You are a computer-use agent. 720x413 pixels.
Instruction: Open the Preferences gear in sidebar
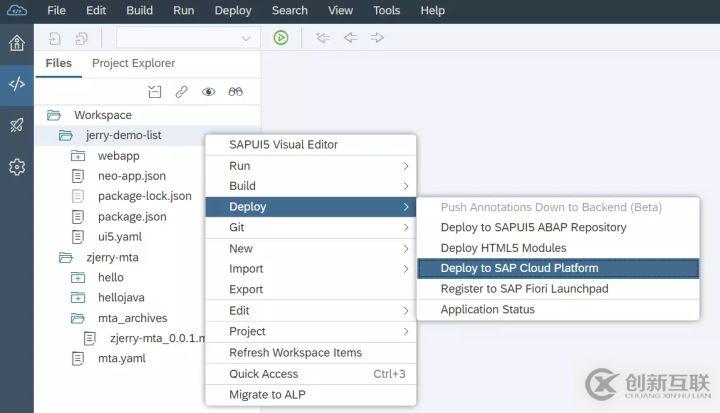coord(17,167)
